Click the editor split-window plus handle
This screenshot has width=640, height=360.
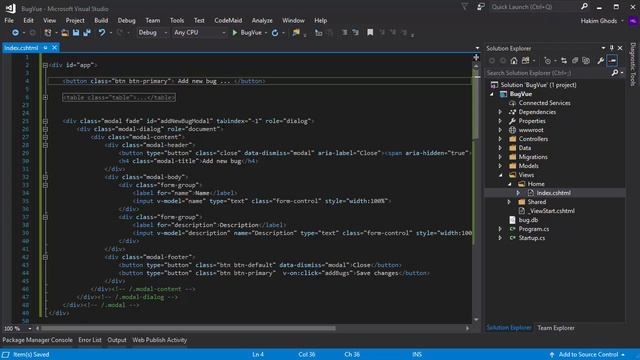(x=476, y=58)
